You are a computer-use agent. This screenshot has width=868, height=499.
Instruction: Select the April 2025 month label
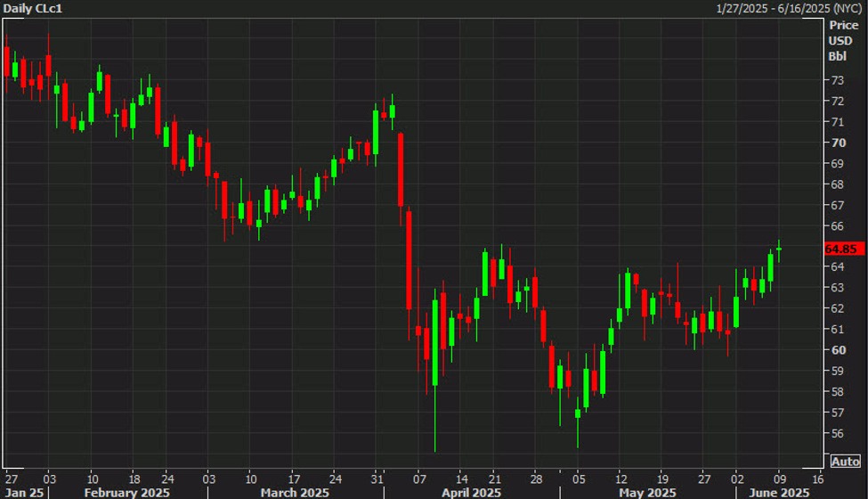(469, 492)
